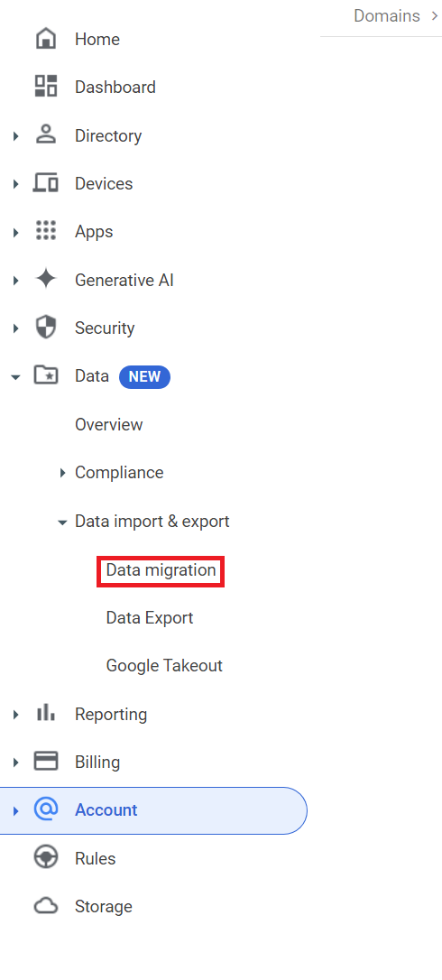
Task: Open the Apps menu label
Action: [94, 232]
